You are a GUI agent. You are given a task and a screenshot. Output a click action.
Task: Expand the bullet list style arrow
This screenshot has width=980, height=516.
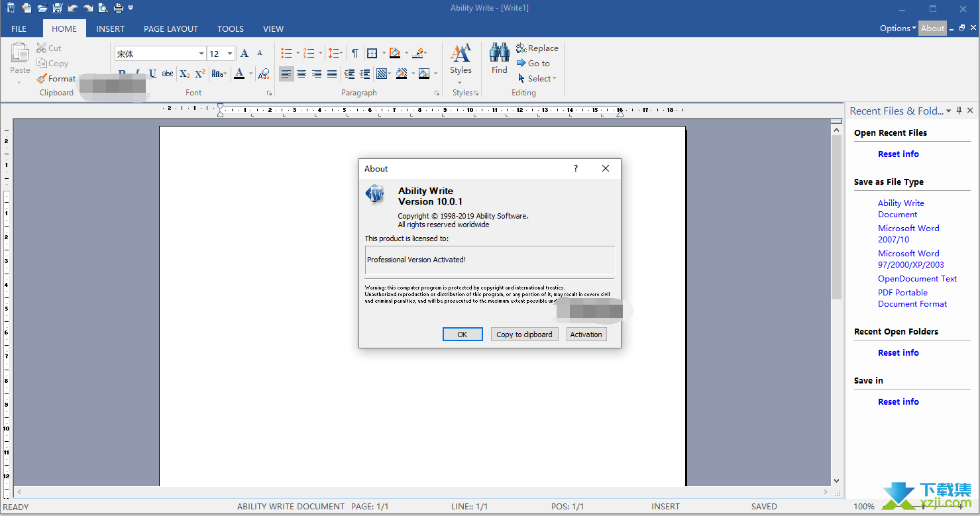tap(298, 54)
